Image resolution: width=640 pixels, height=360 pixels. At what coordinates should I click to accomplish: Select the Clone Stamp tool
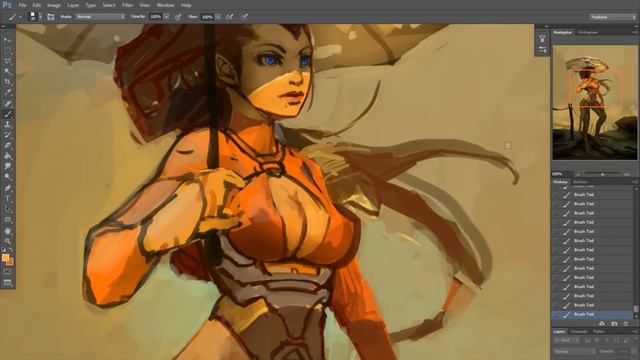tap(7, 124)
